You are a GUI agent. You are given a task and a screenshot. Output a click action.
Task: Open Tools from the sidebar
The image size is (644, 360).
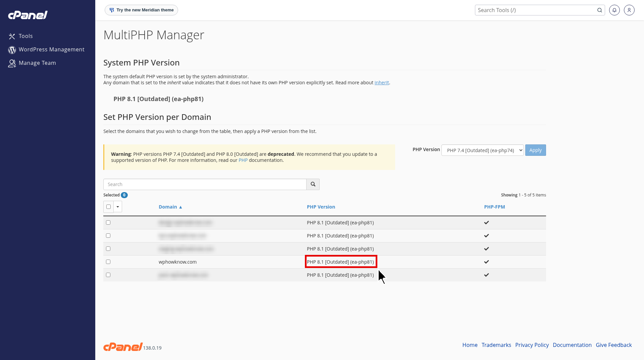[25, 36]
